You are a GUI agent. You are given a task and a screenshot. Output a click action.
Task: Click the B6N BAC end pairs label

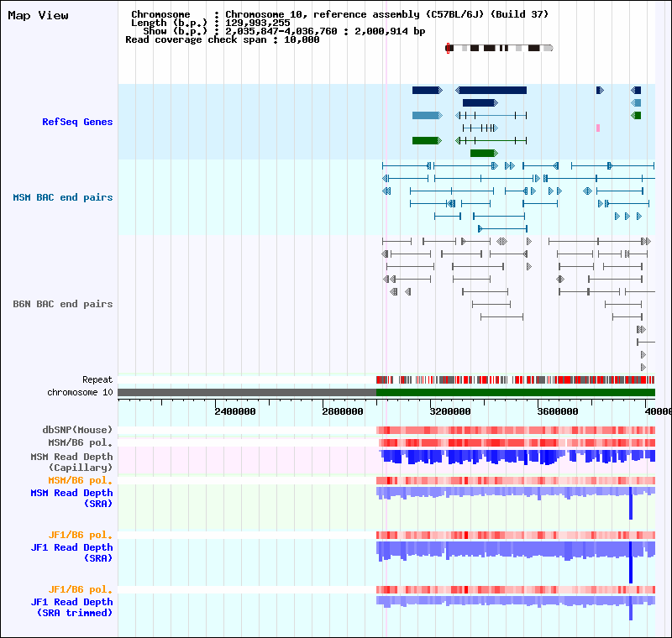(62, 304)
